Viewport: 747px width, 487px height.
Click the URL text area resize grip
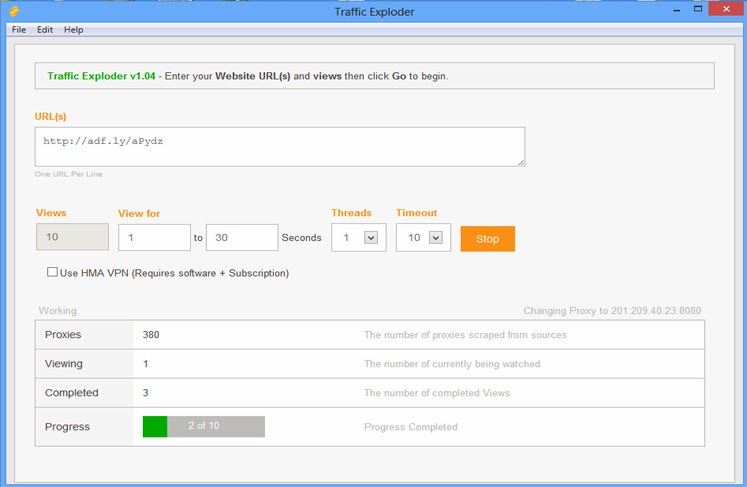[521, 162]
